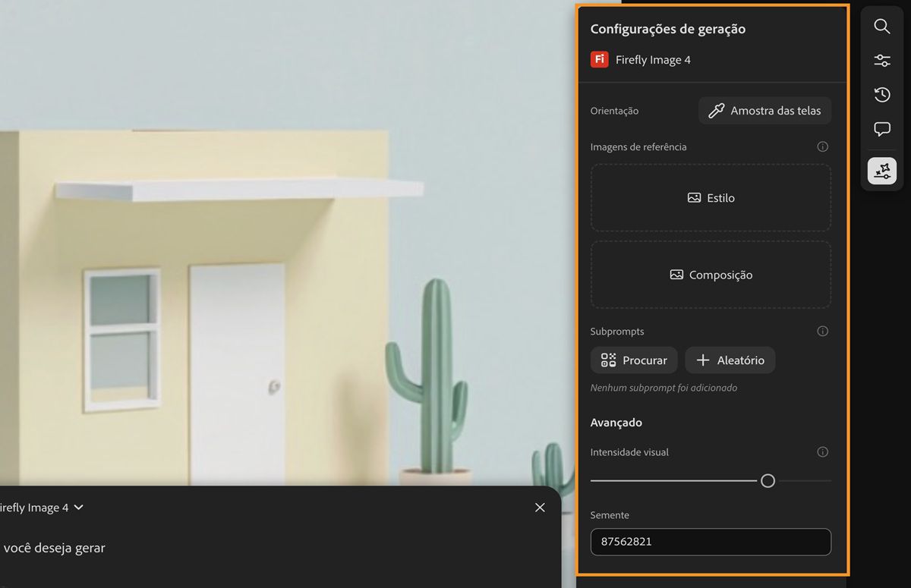Click the info icon beside Intensidade visual
This screenshot has width=911, height=588.
[822, 451]
